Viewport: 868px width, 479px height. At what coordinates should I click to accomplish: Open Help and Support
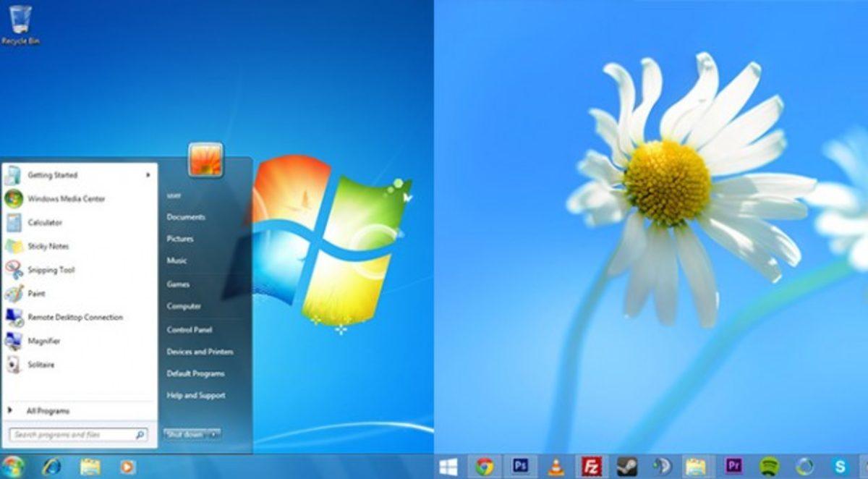click(197, 396)
